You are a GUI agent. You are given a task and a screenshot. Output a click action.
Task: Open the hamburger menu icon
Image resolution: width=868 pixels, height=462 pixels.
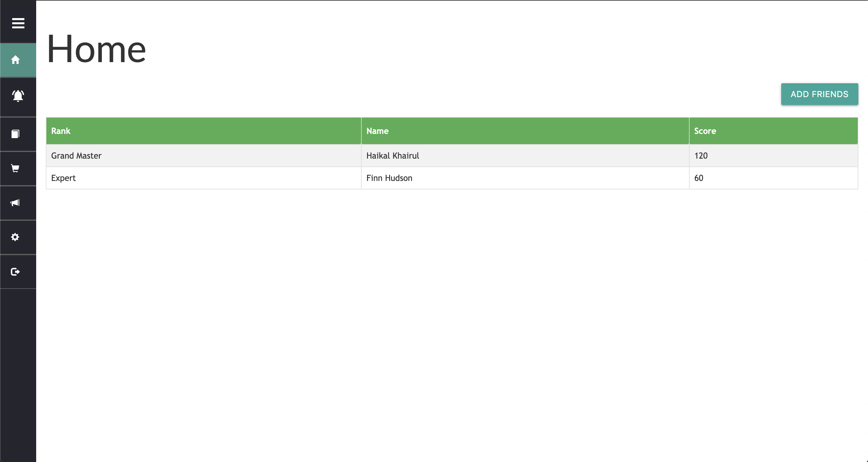pos(18,23)
